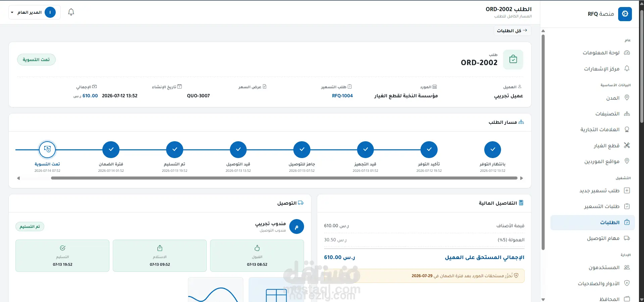
Task: Click the فترة الضمان step circle
Action: pyautogui.click(x=111, y=149)
